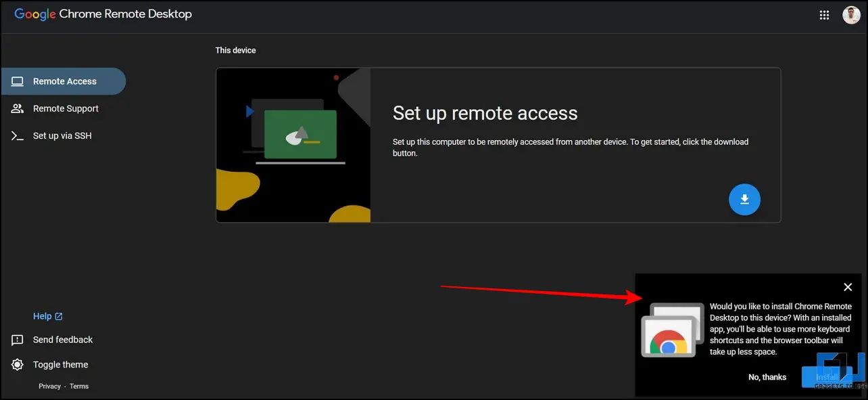Click the 'Set up remote access' heading

pos(485,113)
